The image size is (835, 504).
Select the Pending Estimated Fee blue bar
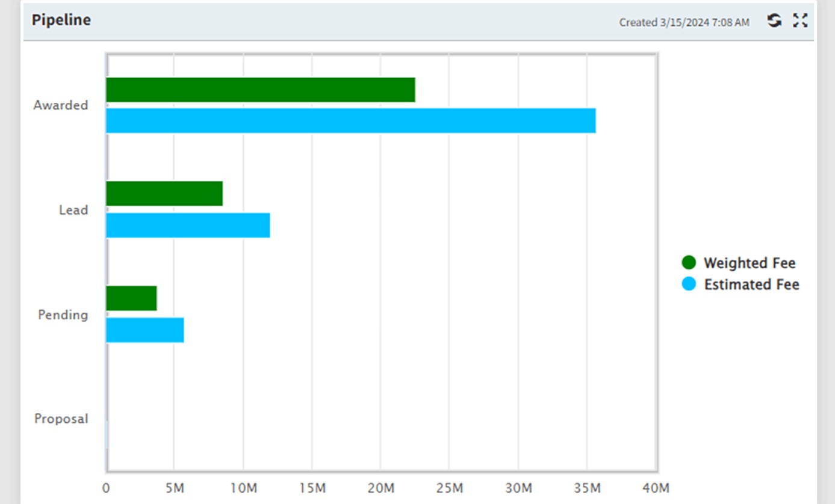coord(145,330)
